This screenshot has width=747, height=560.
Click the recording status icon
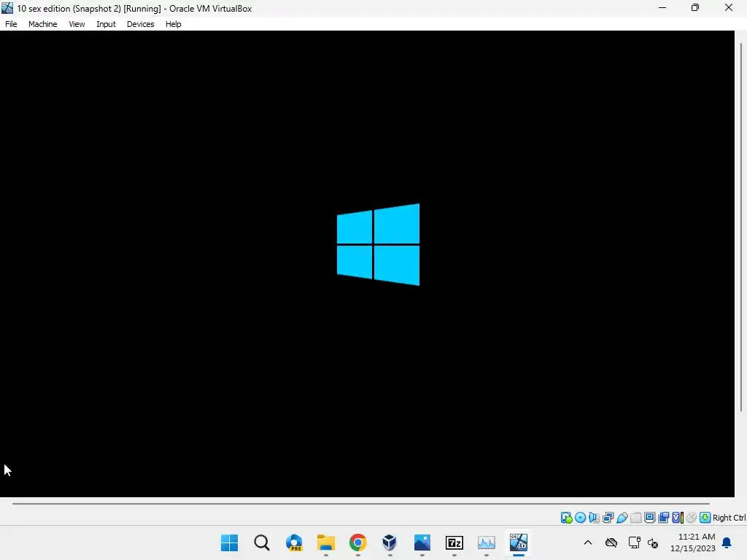point(663,518)
